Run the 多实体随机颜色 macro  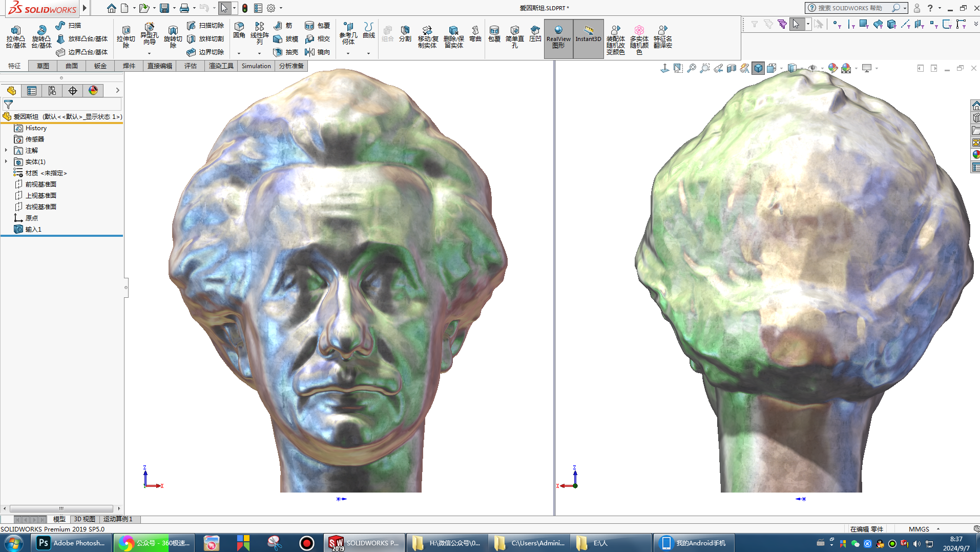click(x=639, y=40)
